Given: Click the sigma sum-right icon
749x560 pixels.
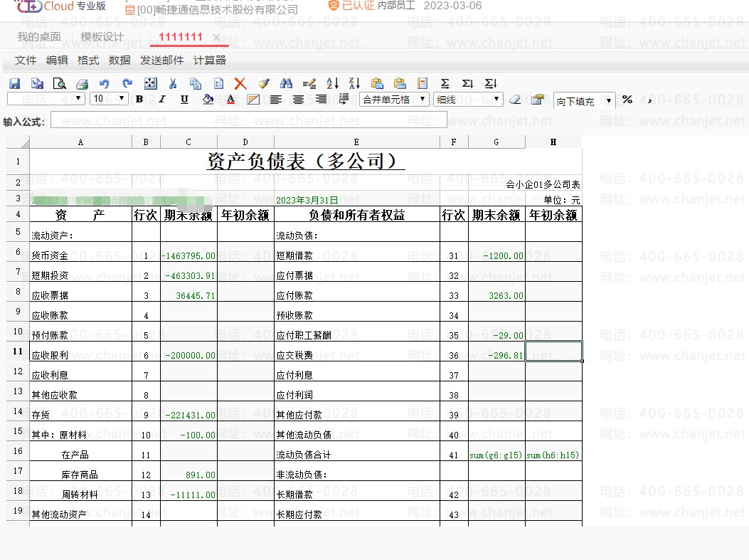Looking at the screenshot, I should 467,84.
